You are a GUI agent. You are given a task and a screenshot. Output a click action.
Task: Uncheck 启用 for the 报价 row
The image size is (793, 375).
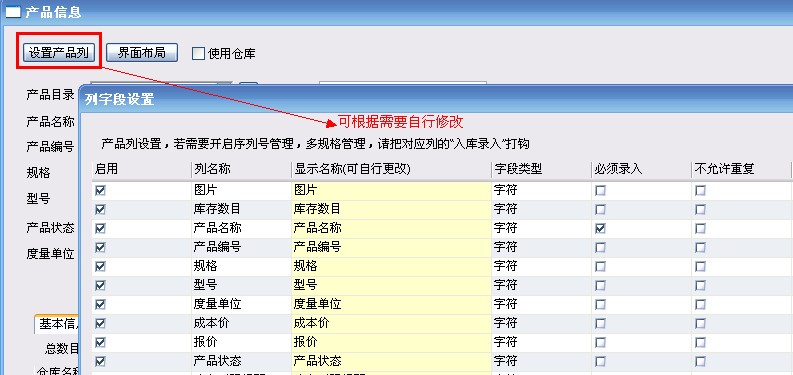pos(100,343)
